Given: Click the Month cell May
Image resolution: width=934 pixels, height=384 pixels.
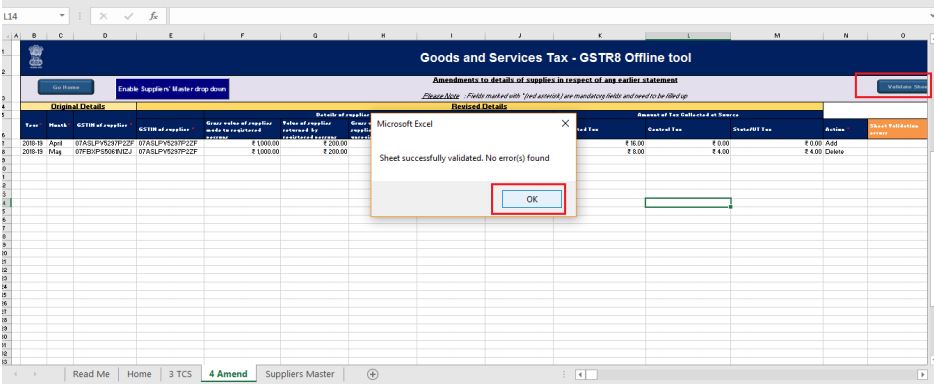Looking at the screenshot, I should [x=60, y=151].
